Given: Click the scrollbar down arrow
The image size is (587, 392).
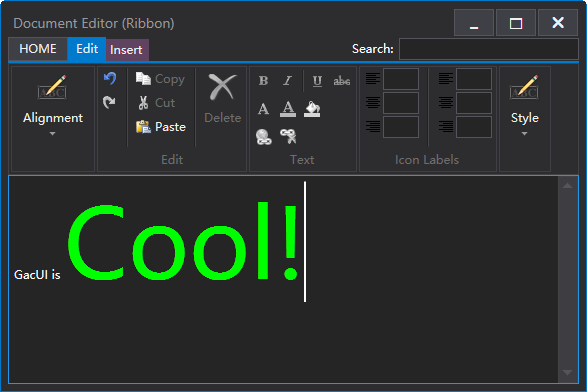Looking at the screenshot, I should pos(568,373).
